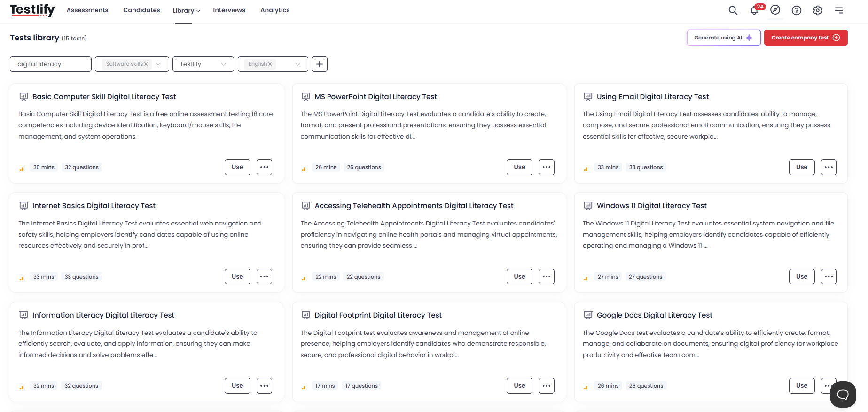Open more options for Internet Basics test

264,277
